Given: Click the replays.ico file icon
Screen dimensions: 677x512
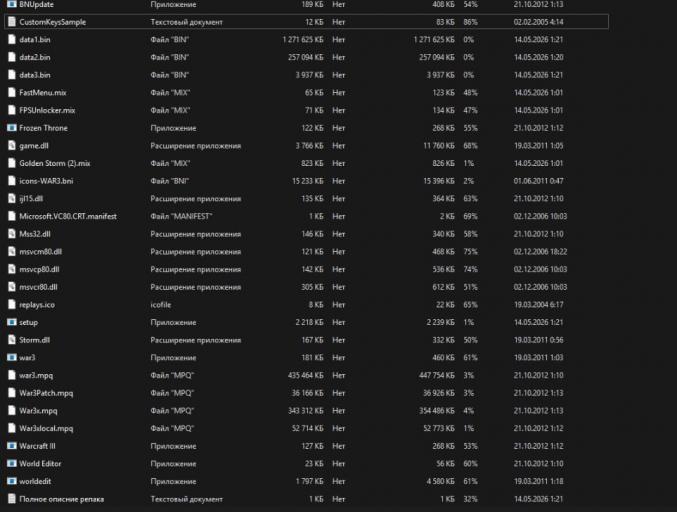Looking at the screenshot, I should click(12, 305).
